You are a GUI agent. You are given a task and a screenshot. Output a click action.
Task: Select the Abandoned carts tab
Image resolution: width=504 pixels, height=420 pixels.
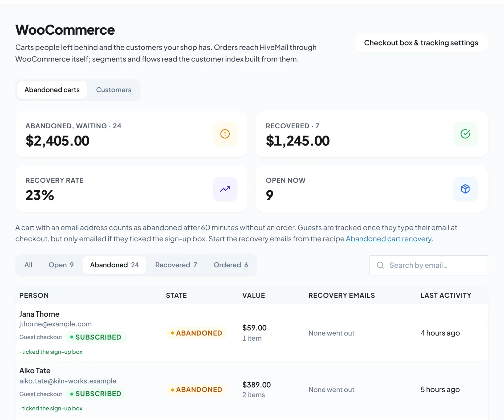pyautogui.click(x=52, y=90)
